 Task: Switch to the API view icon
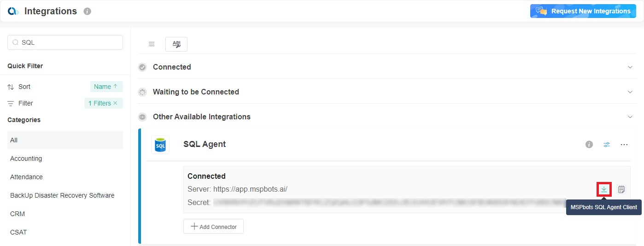(176, 44)
